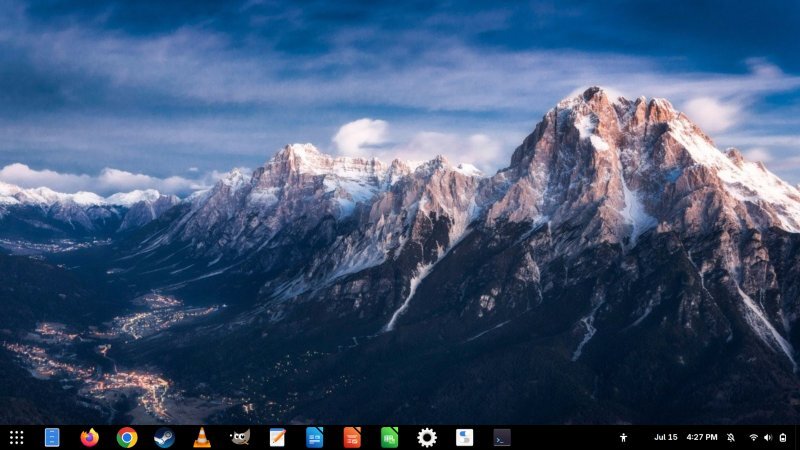This screenshot has width=800, height=450.
Task: Open the Terminal
Action: tap(502, 437)
